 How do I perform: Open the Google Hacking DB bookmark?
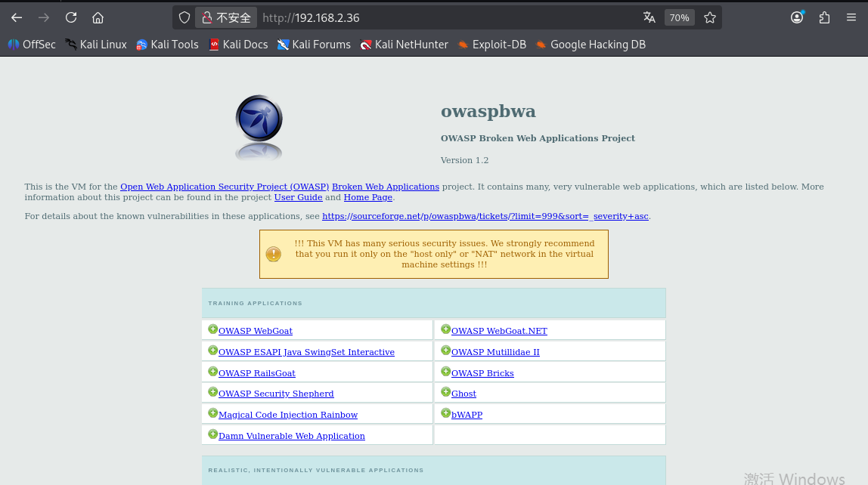pos(591,45)
